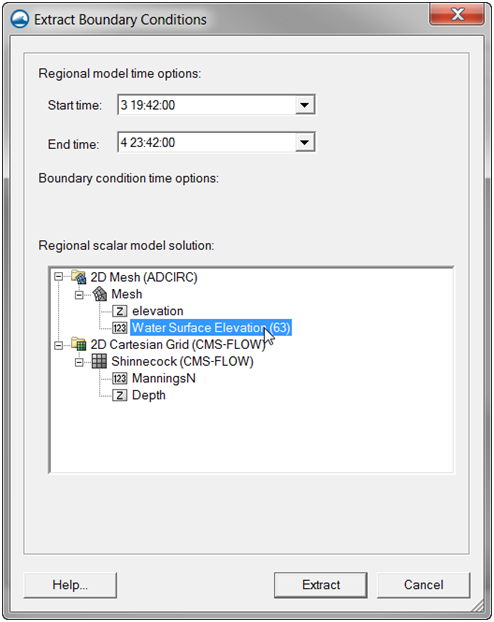Viewport: 494px width, 622px height.
Task: Collapse the 2D Cartesian Grid node
Action: 59,345
